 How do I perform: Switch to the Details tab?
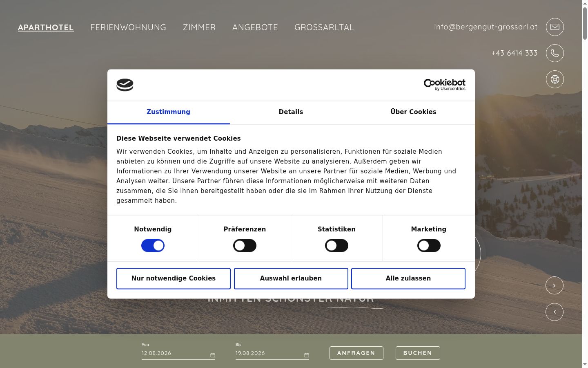(x=291, y=112)
